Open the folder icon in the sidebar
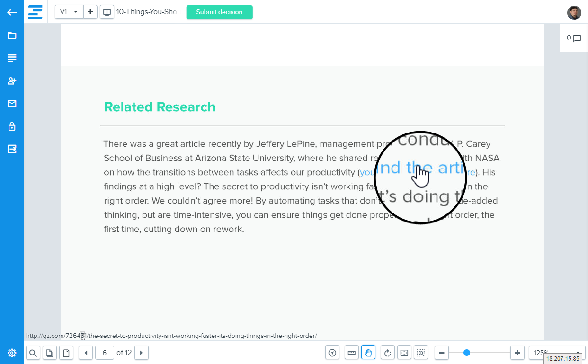This screenshot has height=364, width=588. pyautogui.click(x=12, y=36)
